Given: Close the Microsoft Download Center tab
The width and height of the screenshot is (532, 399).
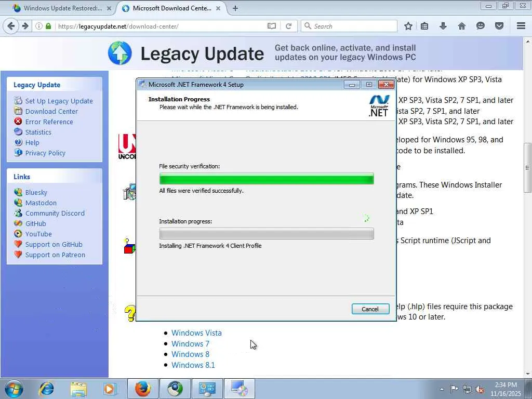Looking at the screenshot, I should (x=218, y=8).
